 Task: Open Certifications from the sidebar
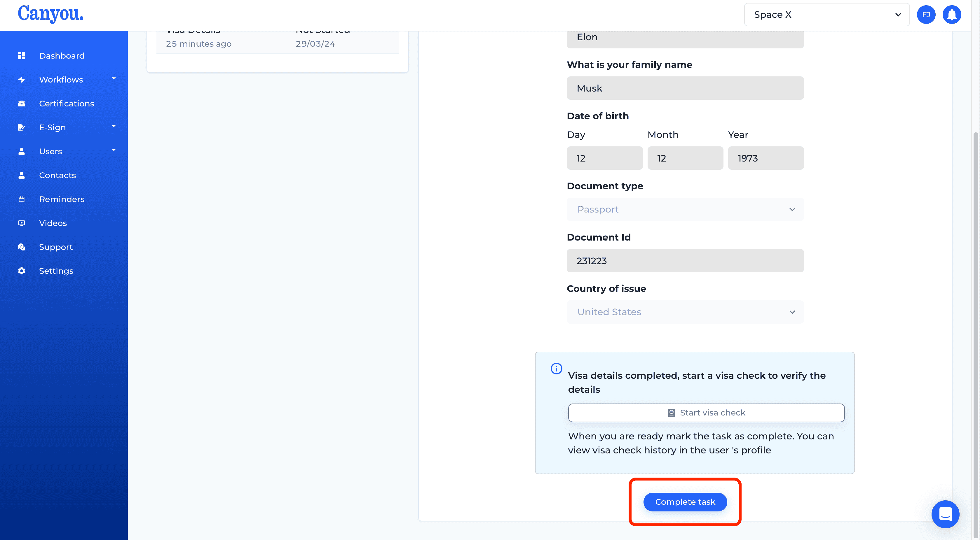click(67, 103)
